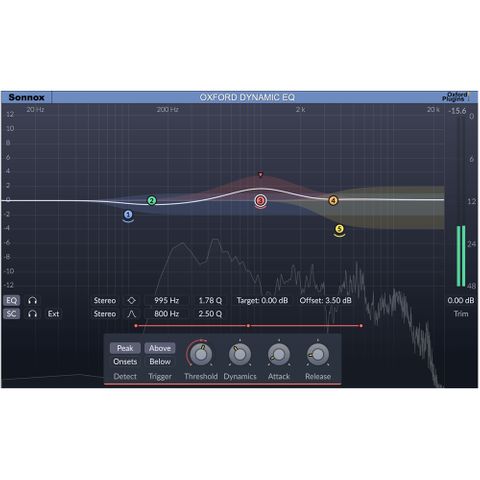Select Onsets detection mode
Screen dimensions: 480x480
coord(125,362)
